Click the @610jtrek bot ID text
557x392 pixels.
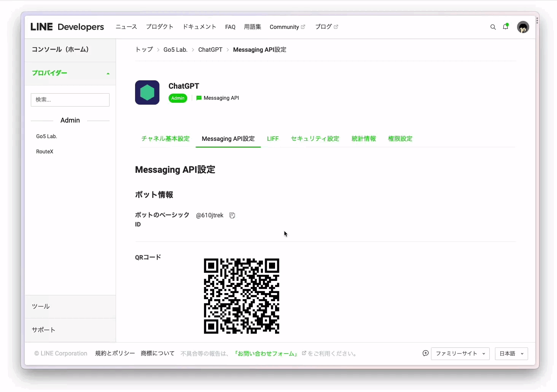[210, 215]
